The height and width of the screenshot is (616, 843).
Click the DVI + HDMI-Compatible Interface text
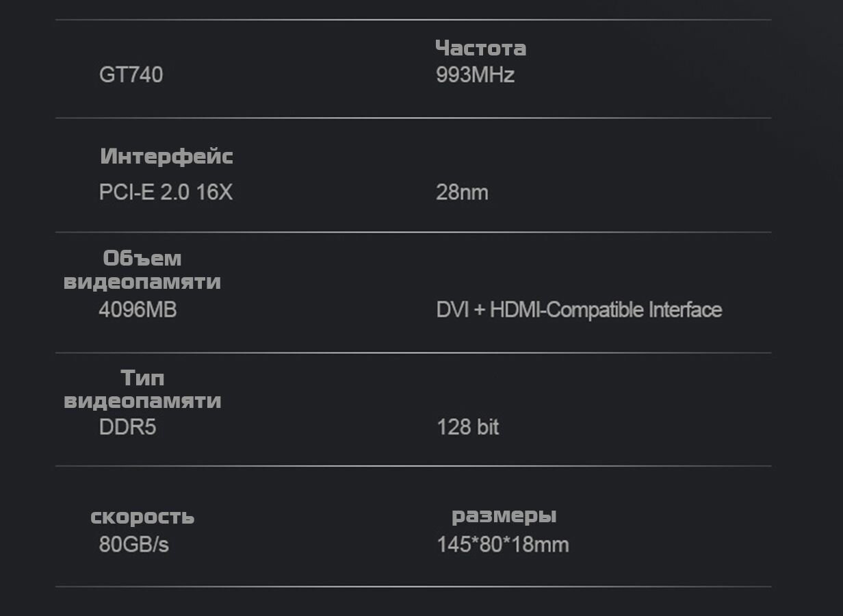pyautogui.click(x=579, y=310)
